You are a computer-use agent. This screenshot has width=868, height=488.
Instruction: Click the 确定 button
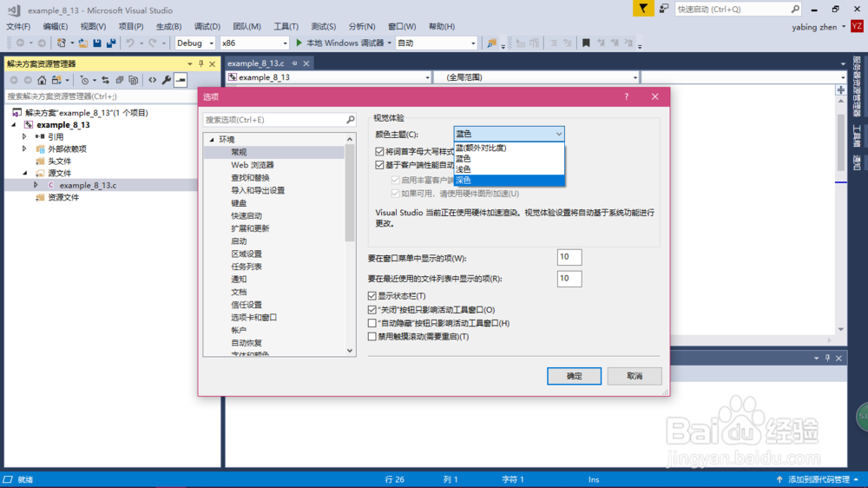point(574,376)
